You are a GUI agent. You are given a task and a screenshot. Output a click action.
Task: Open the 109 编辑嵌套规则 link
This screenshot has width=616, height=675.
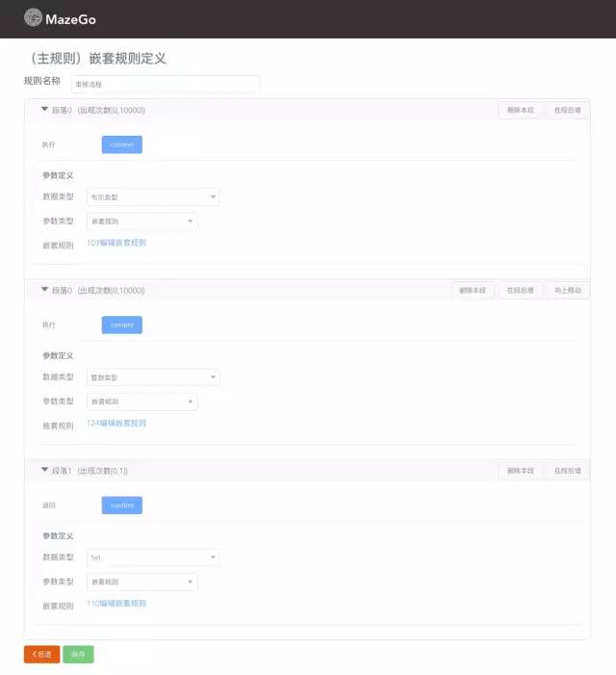116,243
